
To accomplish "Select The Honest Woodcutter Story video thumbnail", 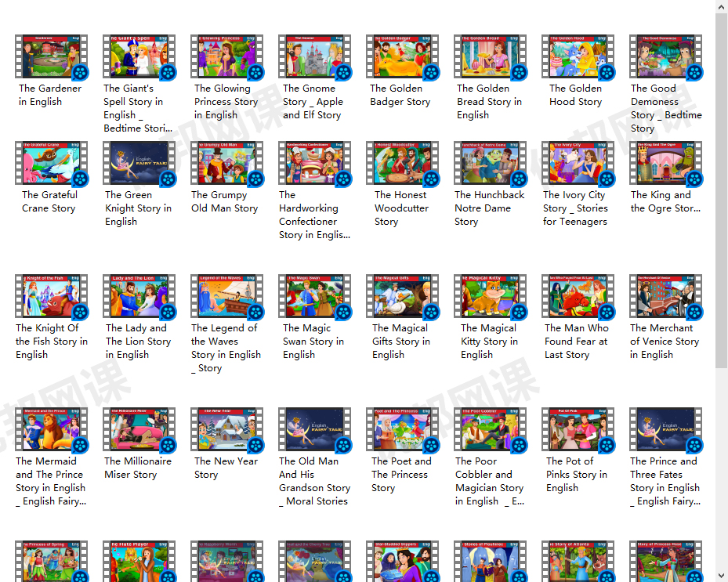I will click(402, 163).
